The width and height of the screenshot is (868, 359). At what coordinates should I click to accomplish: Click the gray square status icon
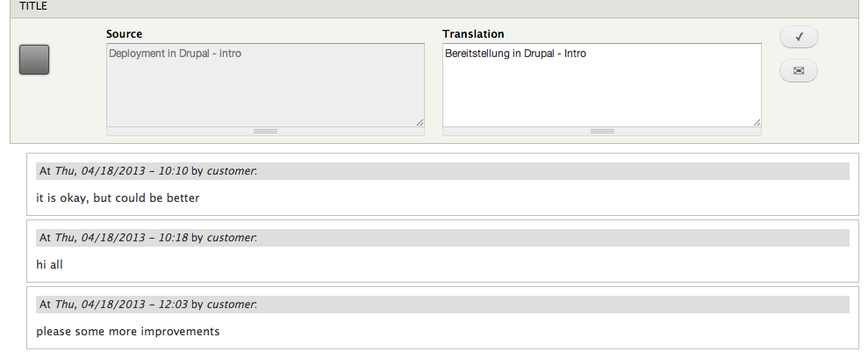point(34,60)
